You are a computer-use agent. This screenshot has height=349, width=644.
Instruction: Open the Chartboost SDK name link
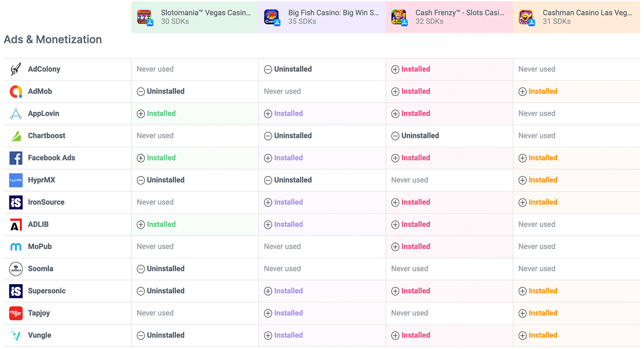pyautogui.click(x=47, y=136)
